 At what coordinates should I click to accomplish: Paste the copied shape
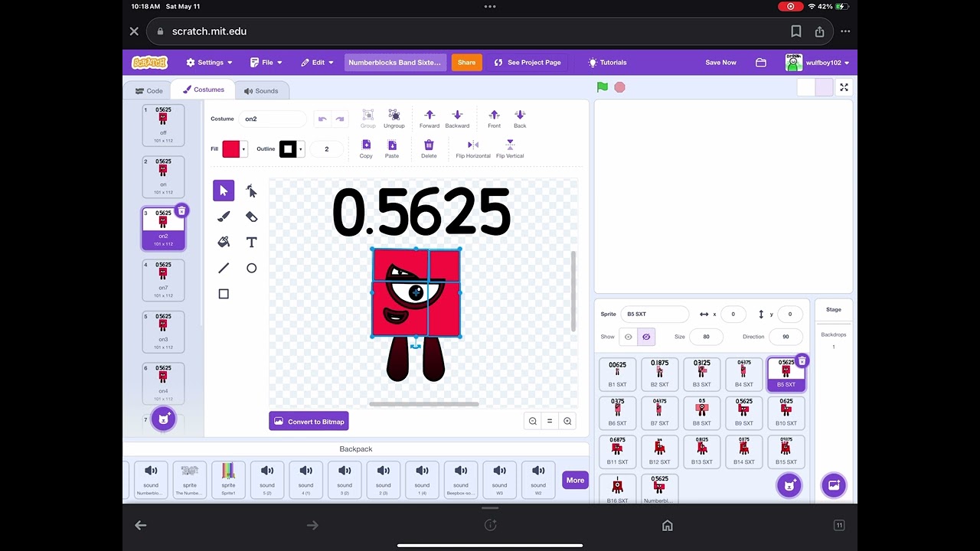click(x=392, y=148)
